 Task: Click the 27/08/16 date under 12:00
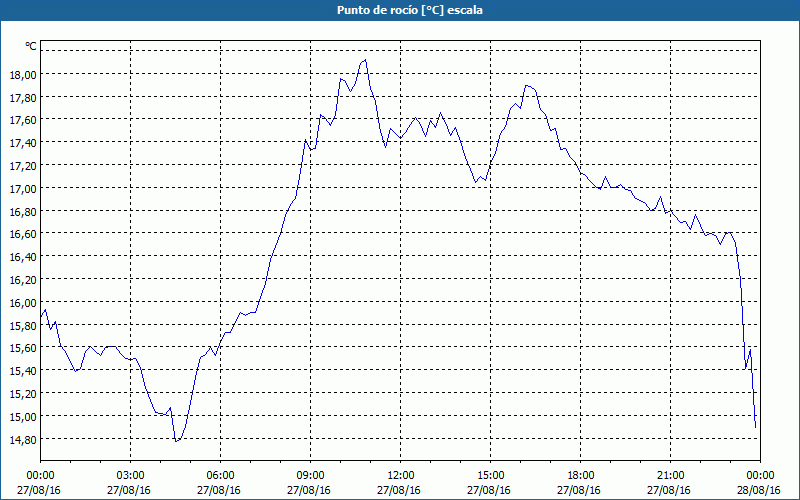pyautogui.click(x=399, y=491)
